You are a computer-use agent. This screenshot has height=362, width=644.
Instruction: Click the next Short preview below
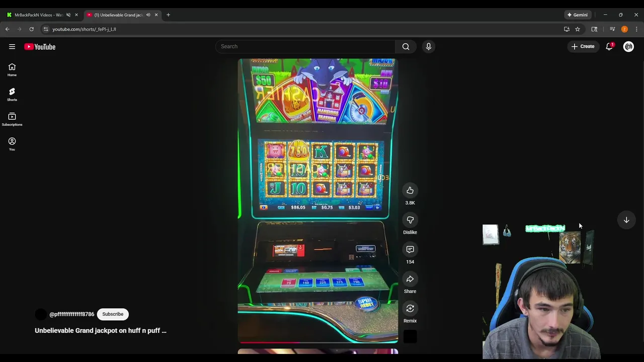[x=318, y=351]
